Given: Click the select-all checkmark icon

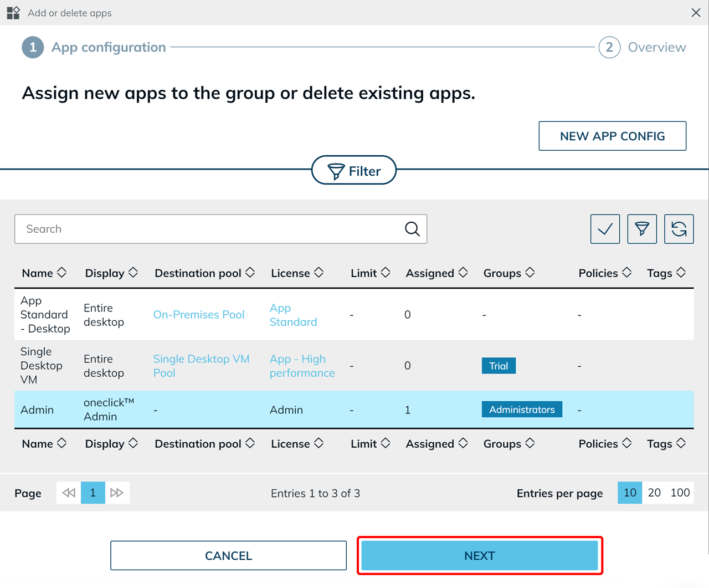Looking at the screenshot, I should tap(605, 229).
